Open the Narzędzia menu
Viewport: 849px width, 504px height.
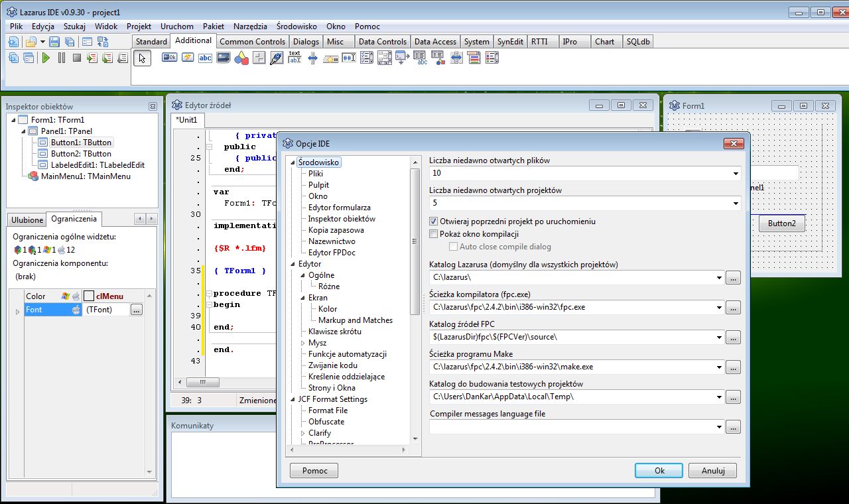pos(250,27)
